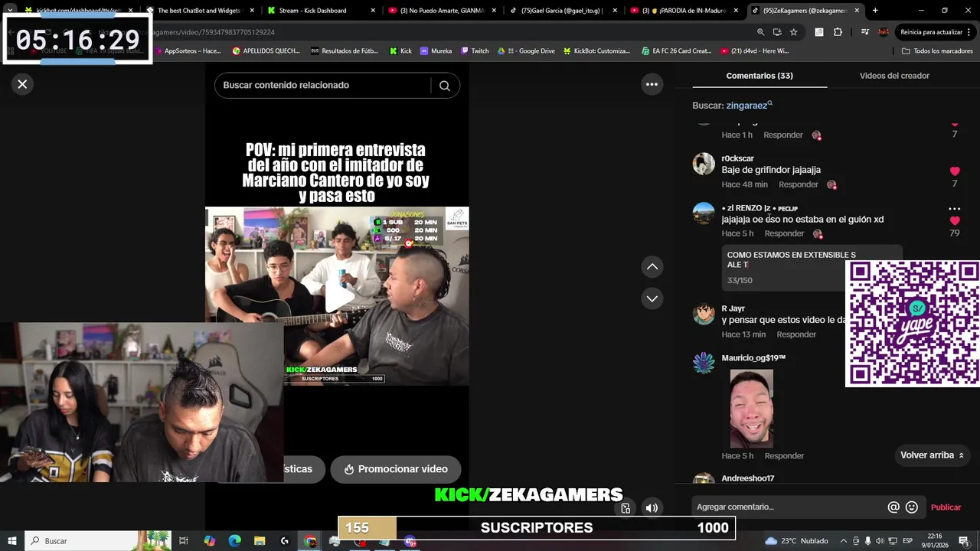
Task: Reply to Mauricio_og$19's comment
Action: (x=784, y=456)
